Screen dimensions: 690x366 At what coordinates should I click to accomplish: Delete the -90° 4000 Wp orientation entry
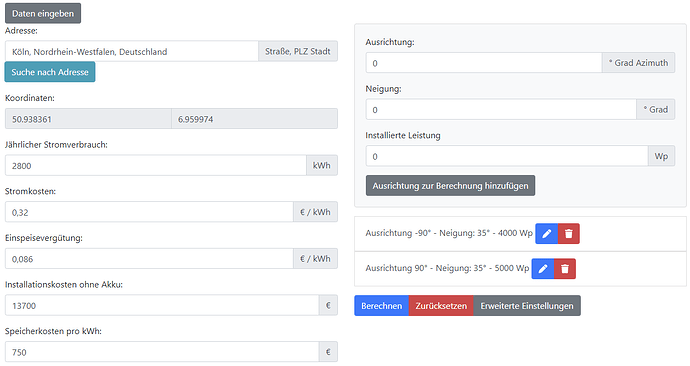coord(569,234)
